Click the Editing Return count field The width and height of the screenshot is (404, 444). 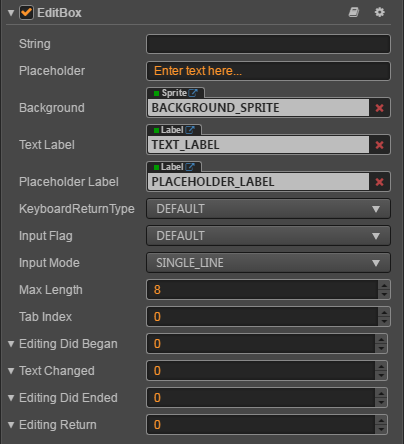pyautogui.click(x=261, y=425)
